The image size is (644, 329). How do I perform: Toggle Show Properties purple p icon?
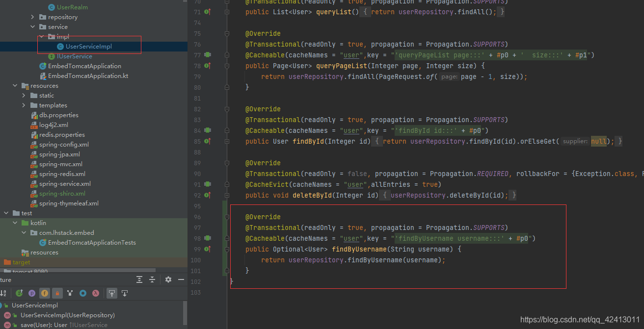click(x=32, y=293)
